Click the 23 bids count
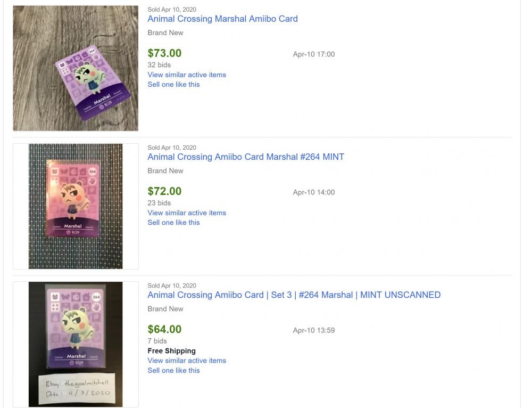Image resolution: width=532 pixels, height=408 pixels. click(159, 203)
